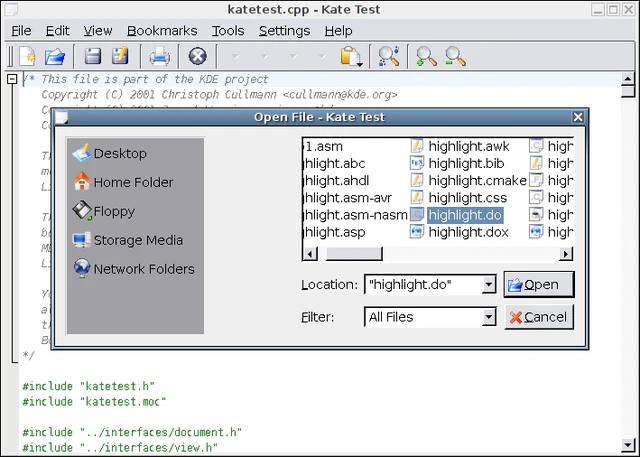
Task: Select the highlight.ahdl file name
Action: pyautogui.click(x=337, y=180)
